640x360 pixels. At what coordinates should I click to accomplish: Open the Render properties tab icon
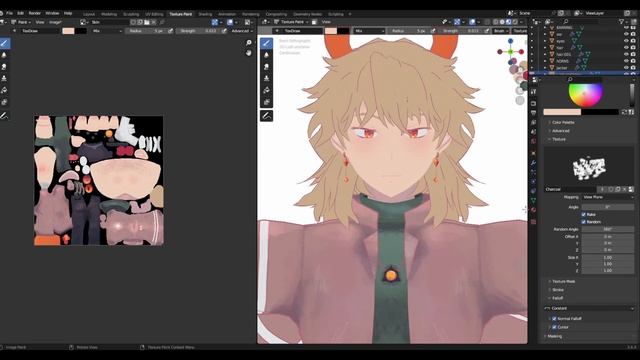533,104
